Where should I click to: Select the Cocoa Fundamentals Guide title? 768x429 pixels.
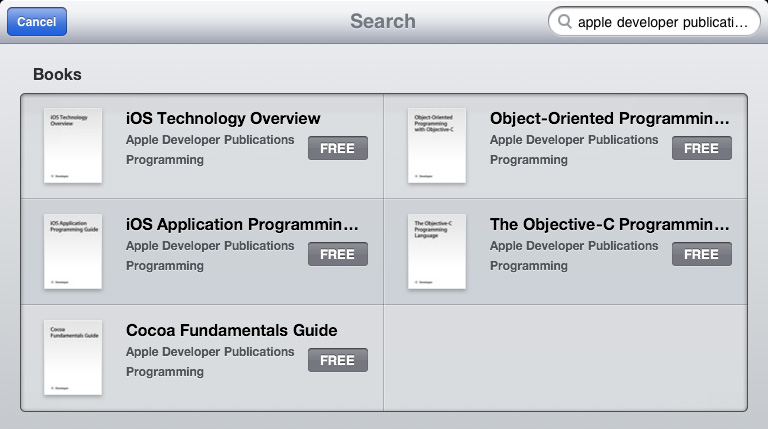pos(232,331)
